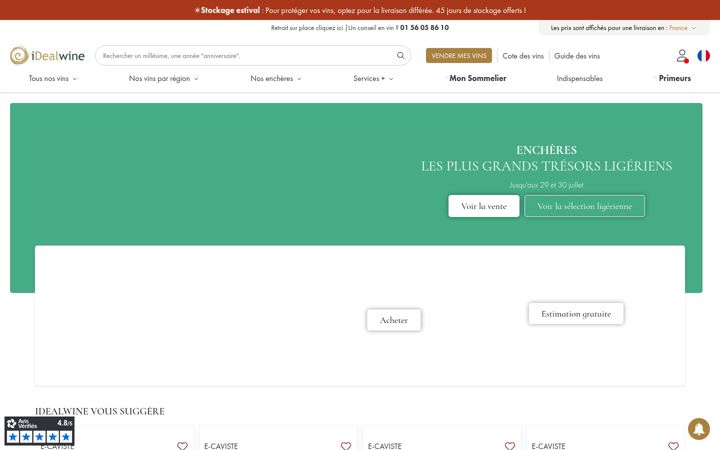The height and width of the screenshot is (450, 720).
Task: Click the IDEALWINE VOUS SUGGÈRE heading
Action: tap(100, 411)
